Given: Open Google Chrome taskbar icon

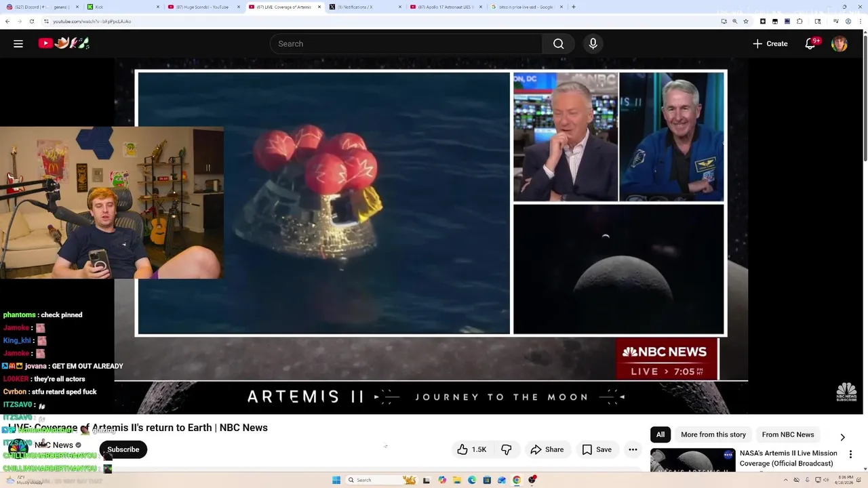Looking at the screenshot, I should tap(517, 480).
